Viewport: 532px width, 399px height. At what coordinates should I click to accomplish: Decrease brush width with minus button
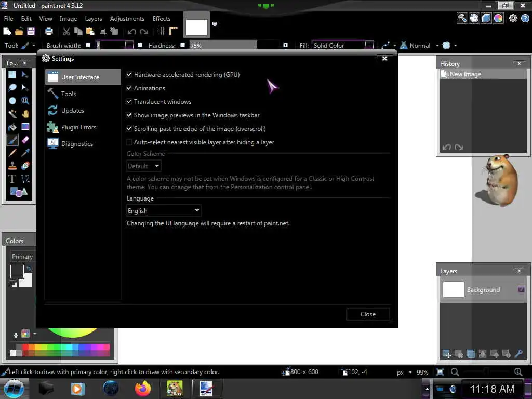pyautogui.click(x=88, y=45)
